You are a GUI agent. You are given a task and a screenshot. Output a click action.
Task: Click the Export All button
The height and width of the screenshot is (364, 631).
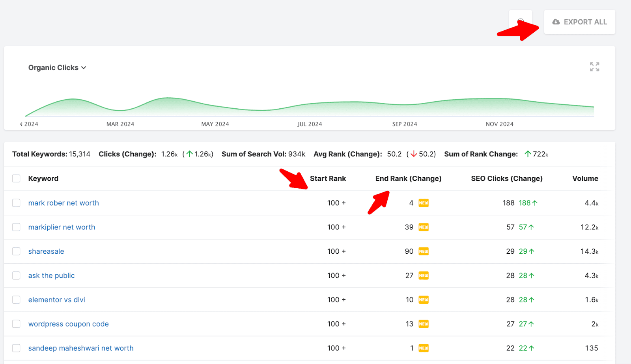point(579,22)
